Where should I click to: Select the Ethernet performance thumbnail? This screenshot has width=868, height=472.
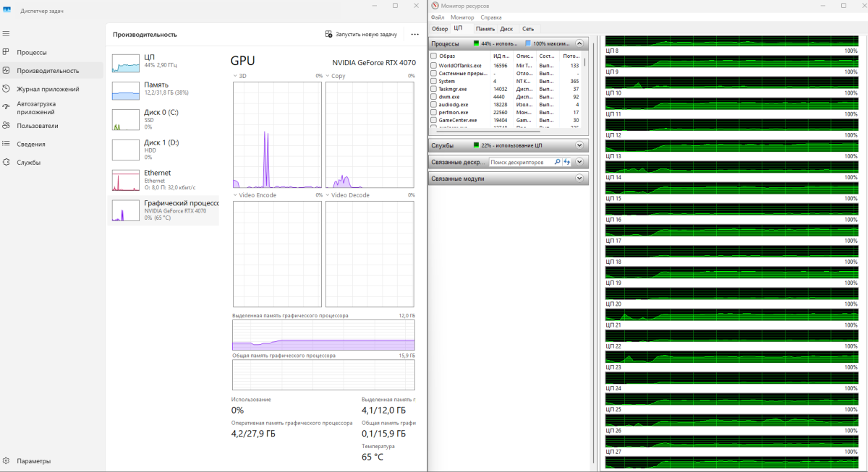(163, 180)
